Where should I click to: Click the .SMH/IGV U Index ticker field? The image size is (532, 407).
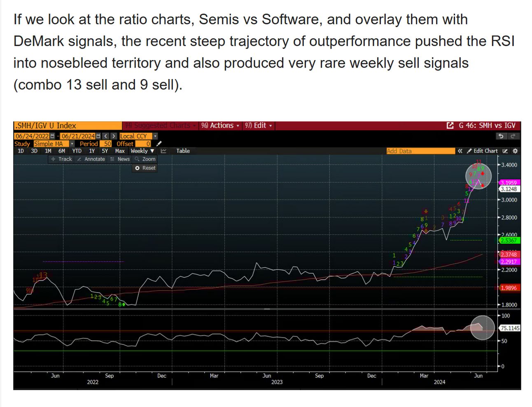click(68, 125)
